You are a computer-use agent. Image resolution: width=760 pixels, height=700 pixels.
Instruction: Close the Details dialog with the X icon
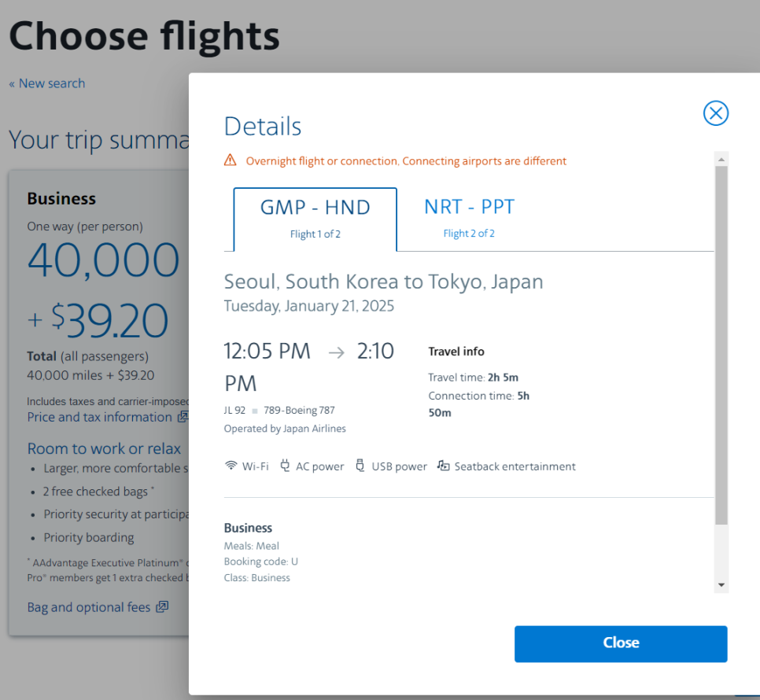coord(716,113)
